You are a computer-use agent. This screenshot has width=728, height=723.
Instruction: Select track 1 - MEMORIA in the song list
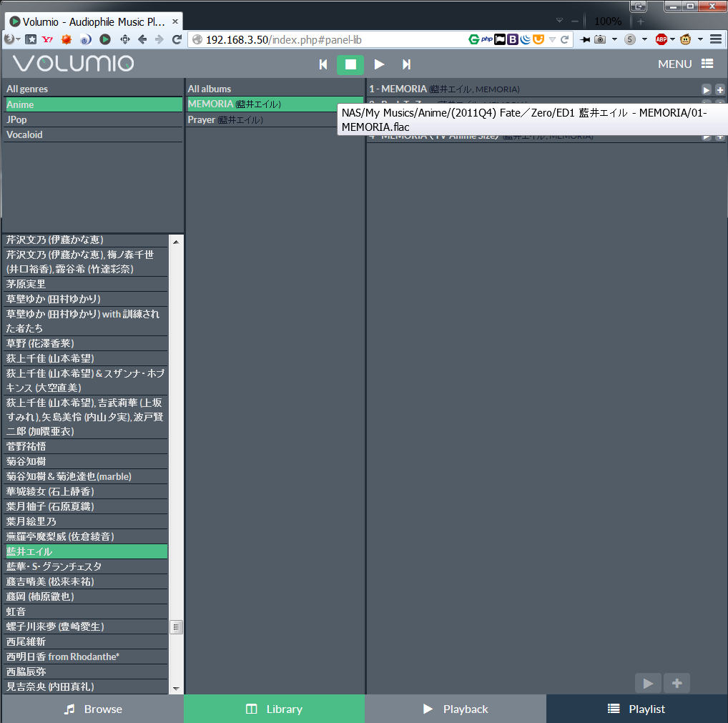[x=534, y=89]
